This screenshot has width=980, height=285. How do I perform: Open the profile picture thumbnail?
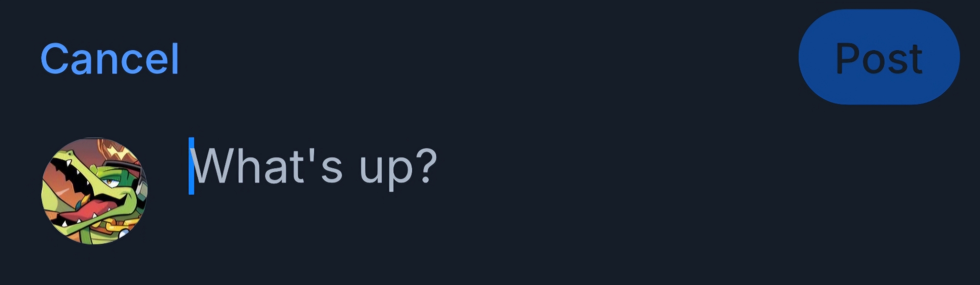(x=94, y=190)
